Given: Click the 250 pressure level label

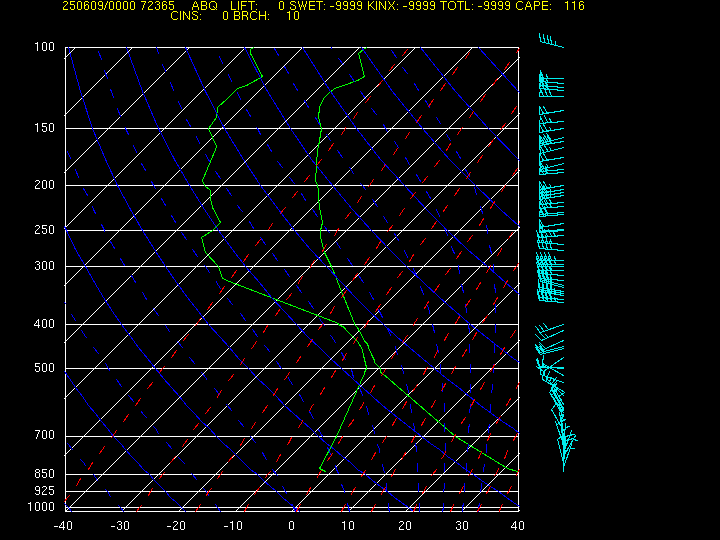Looking at the screenshot, I should pyautogui.click(x=45, y=230).
